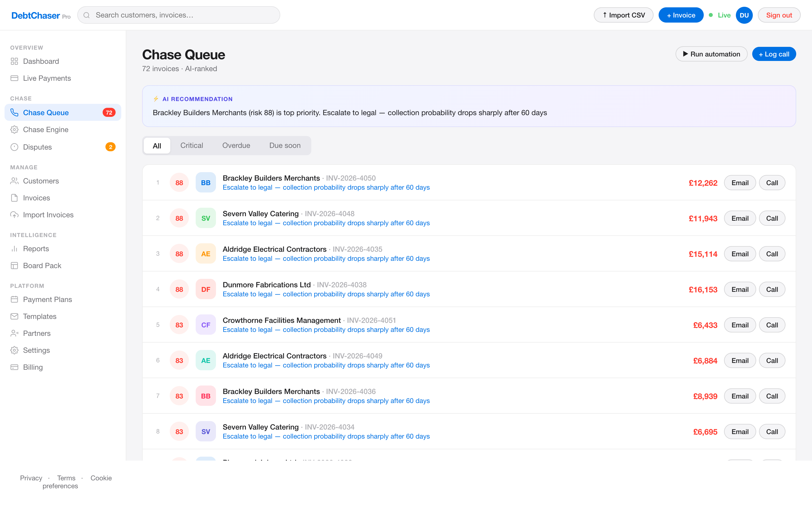Switch to the Critical tab
Screen dimensions: 812x508
pos(192,145)
